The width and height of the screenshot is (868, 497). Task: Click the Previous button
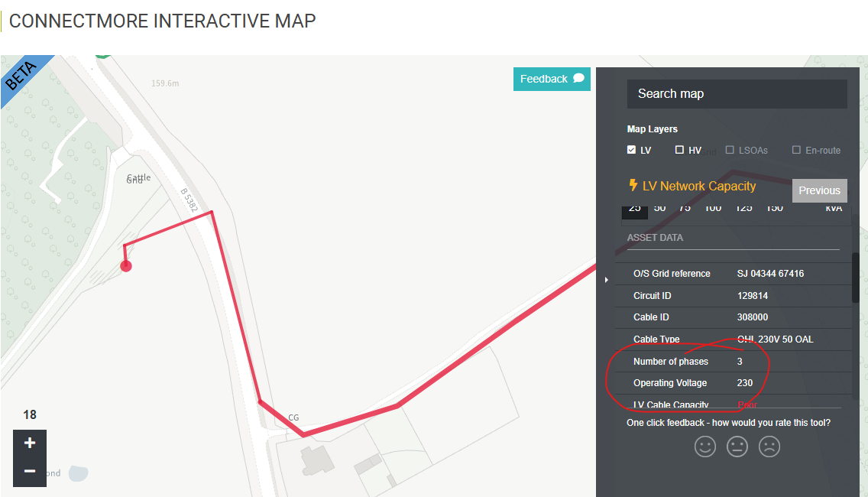tap(819, 190)
